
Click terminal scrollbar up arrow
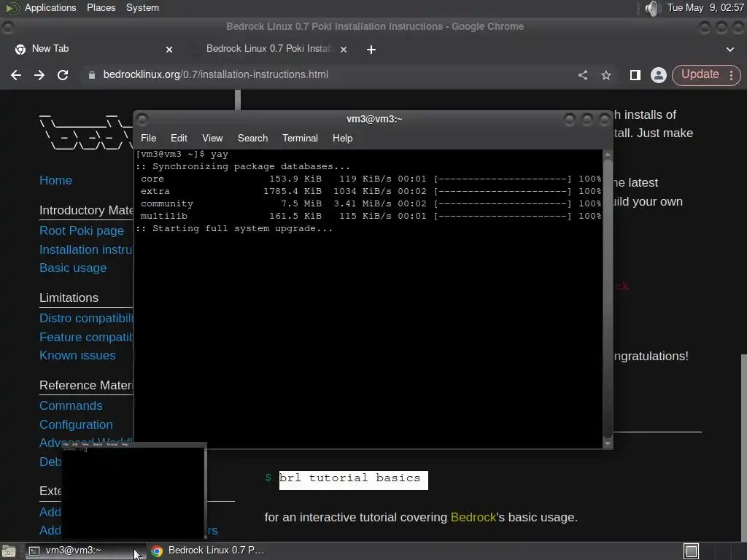pyautogui.click(x=608, y=155)
